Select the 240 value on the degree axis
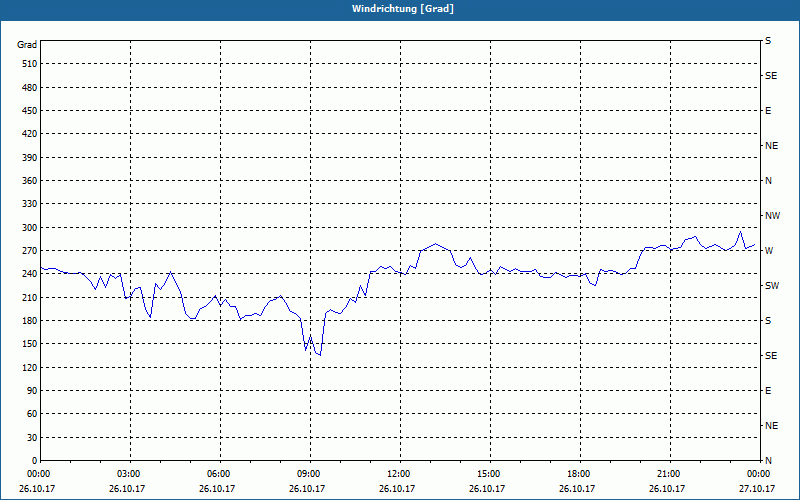Viewport: 800px width, 500px height. point(30,273)
